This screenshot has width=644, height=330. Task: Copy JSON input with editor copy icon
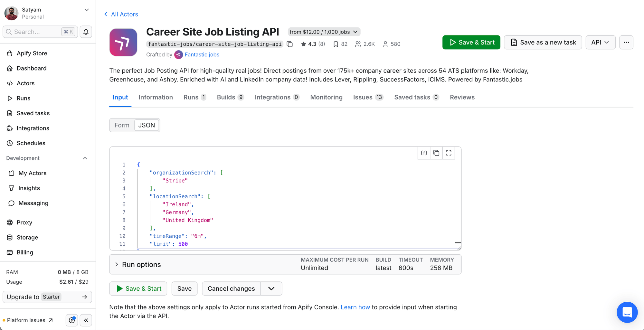(x=436, y=153)
